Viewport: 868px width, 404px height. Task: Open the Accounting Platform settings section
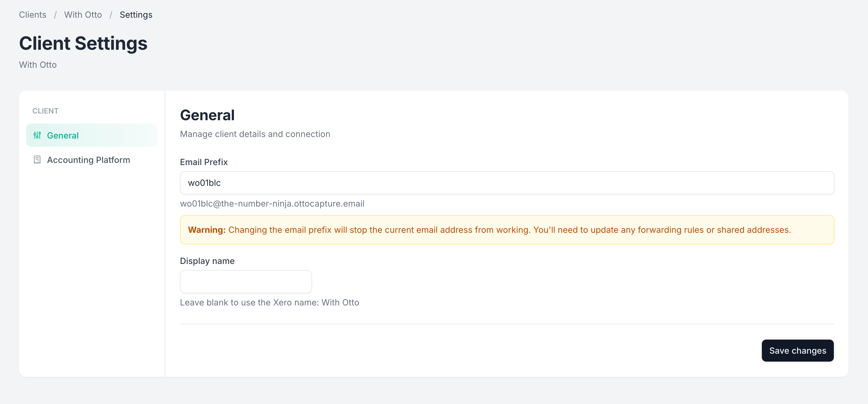(92, 160)
